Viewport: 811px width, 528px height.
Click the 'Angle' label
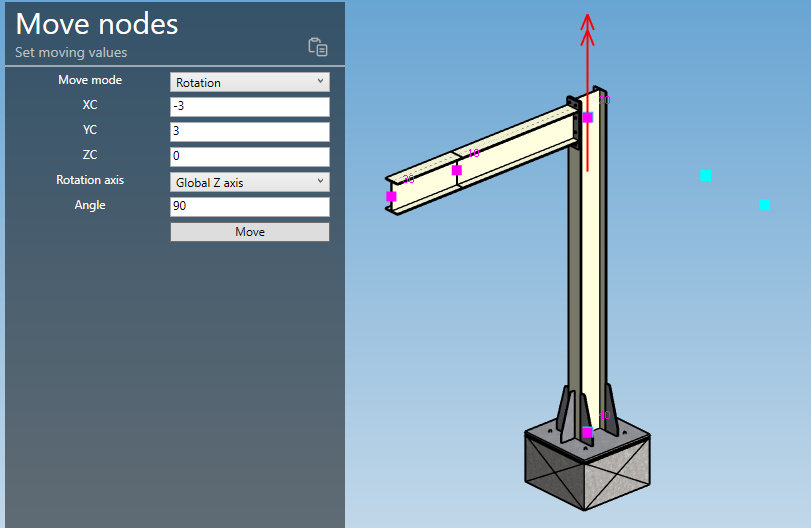(x=90, y=205)
